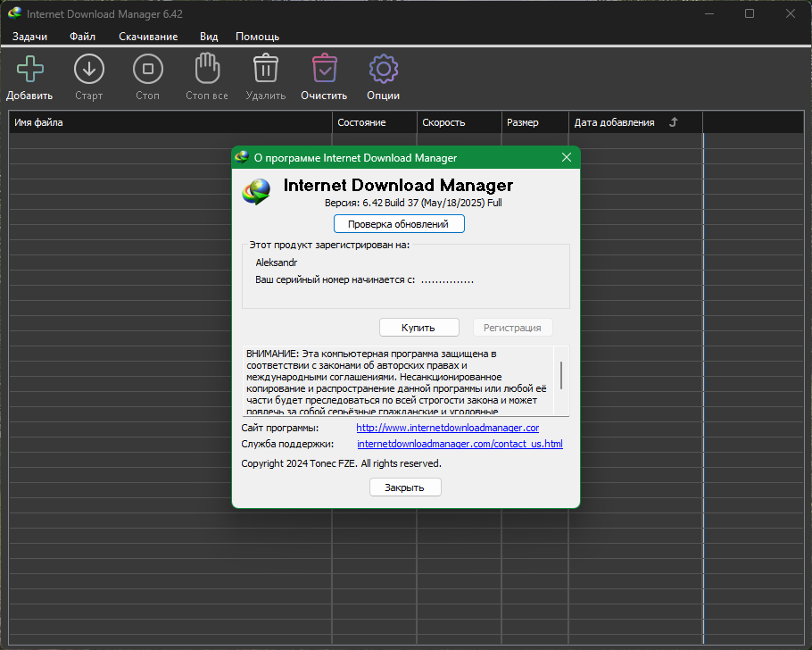Image resolution: width=812 pixels, height=650 pixels.
Task: Sort by Имя файла column header
Action: click(x=170, y=122)
